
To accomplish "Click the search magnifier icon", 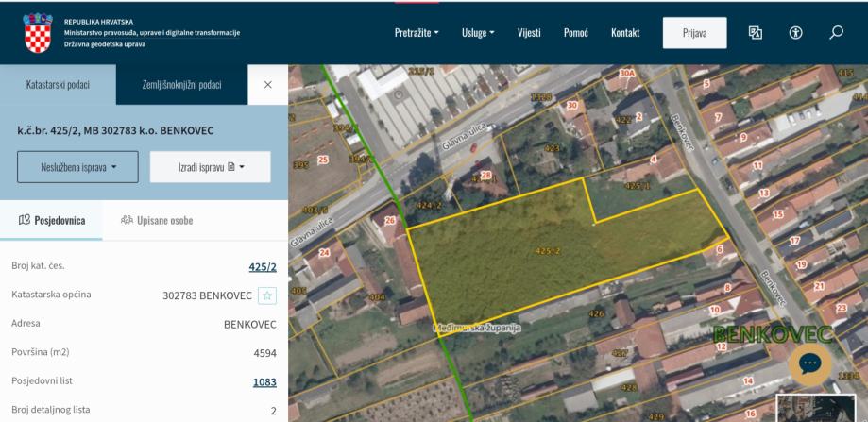I will tap(836, 33).
